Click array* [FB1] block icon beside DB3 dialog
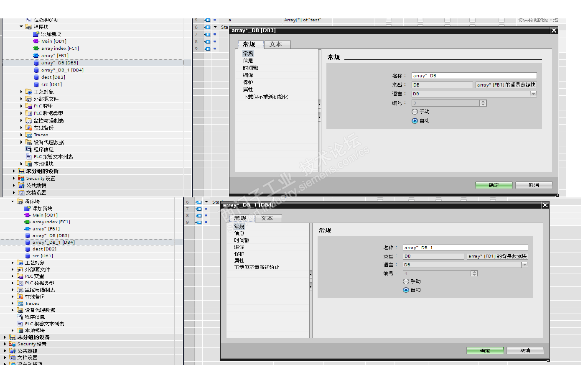Image resolution: width=588 pixels, height=365 pixels. (36, 55)
